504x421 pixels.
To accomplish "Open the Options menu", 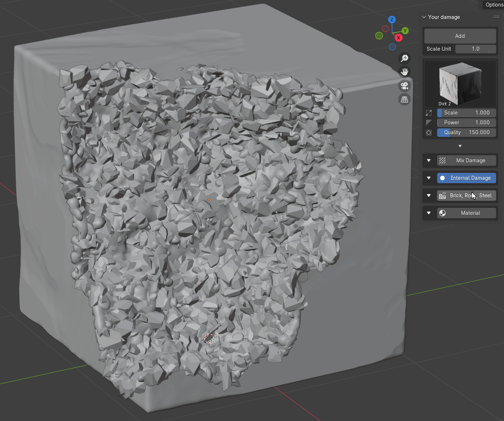I will coord(494,5).
